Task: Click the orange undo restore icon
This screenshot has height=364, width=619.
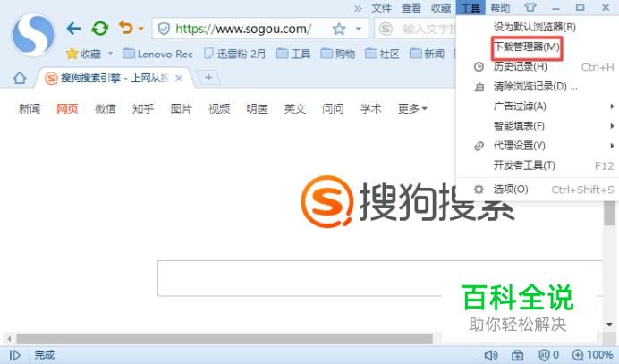Action: (x=125, y=28)
